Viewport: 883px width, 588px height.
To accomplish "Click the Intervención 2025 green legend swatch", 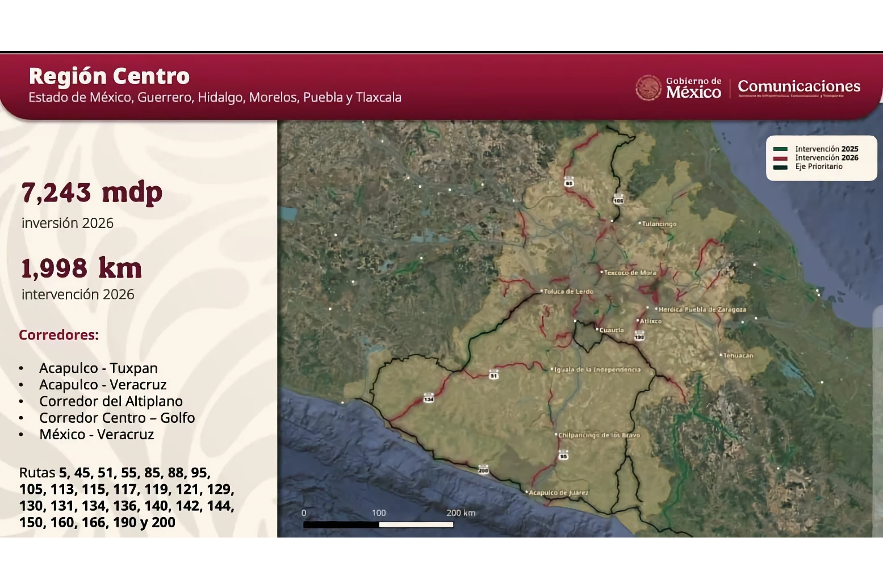I will click(x=780, y=149).
